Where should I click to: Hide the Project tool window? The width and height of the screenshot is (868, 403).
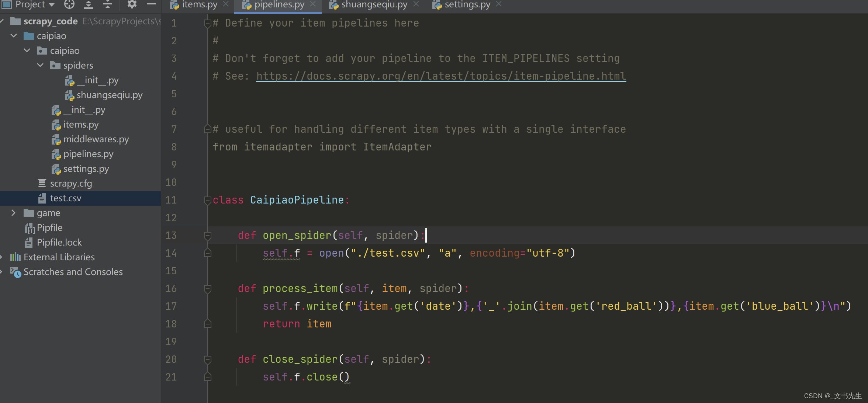pyautogui.click(x=151, y=4)
